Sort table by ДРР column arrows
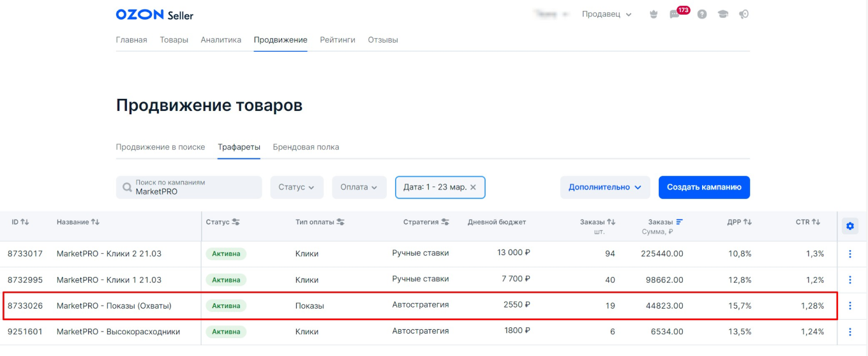This screenshot has height=356, width=868. pyautogui.click(x=747, y=222)
